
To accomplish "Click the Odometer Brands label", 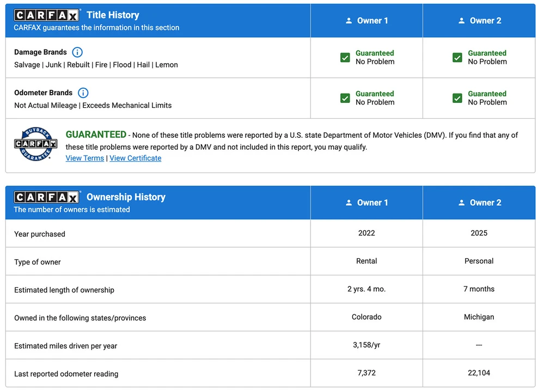I will point(44,93).
